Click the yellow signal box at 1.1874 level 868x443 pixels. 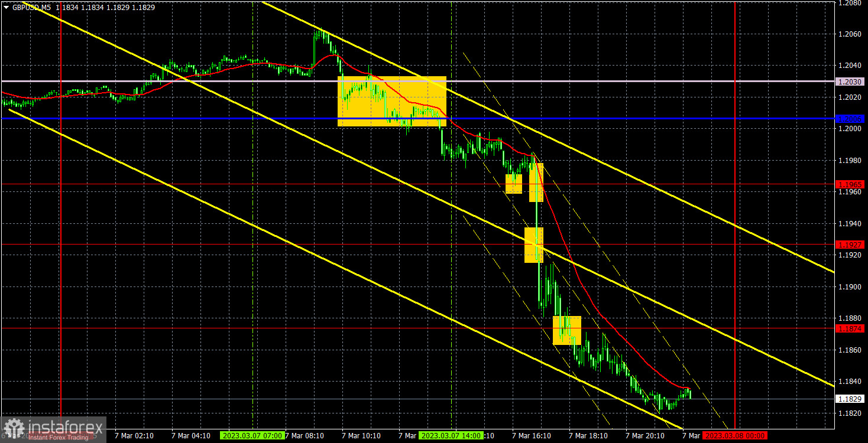[x=567, y=330]
